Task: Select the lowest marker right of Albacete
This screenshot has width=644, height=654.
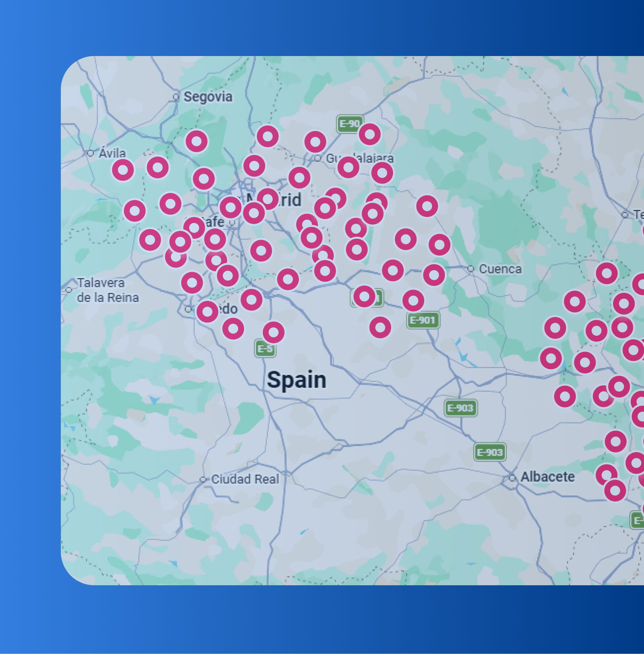Action: (x=615, y=490)
